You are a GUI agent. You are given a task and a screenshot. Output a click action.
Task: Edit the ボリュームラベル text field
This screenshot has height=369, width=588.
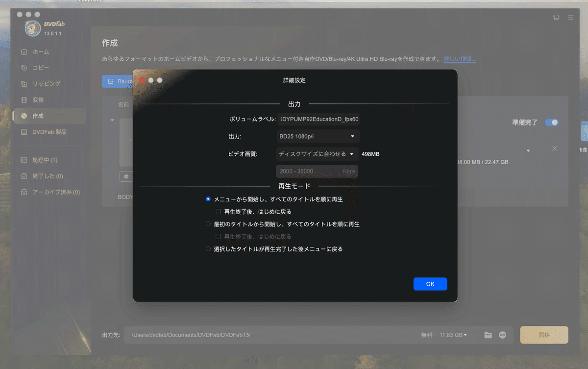[318, 120]
